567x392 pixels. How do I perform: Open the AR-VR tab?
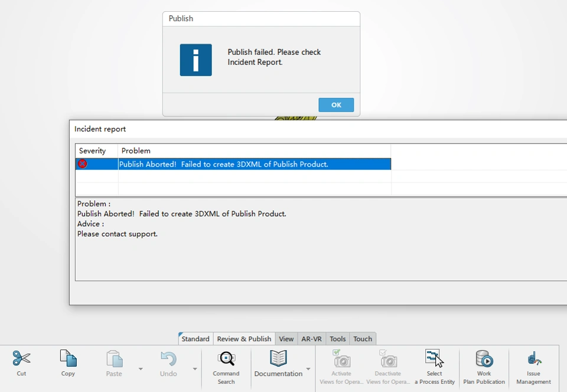(311, 339)
